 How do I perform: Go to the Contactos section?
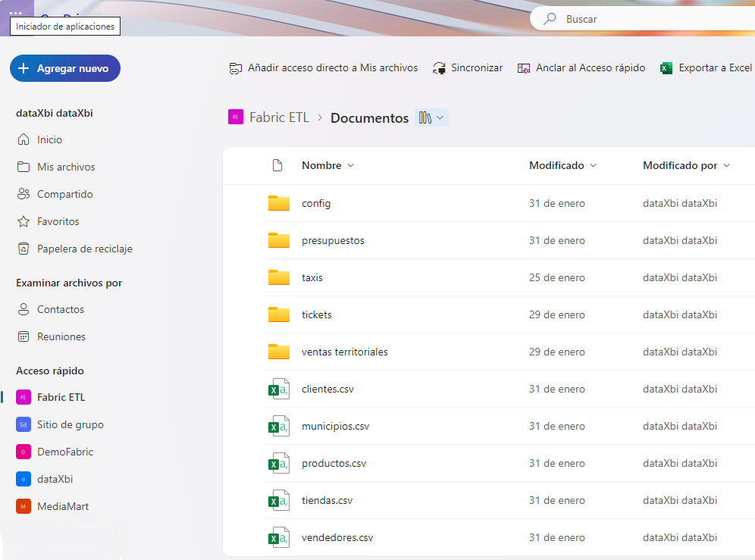tap(60, 309)
